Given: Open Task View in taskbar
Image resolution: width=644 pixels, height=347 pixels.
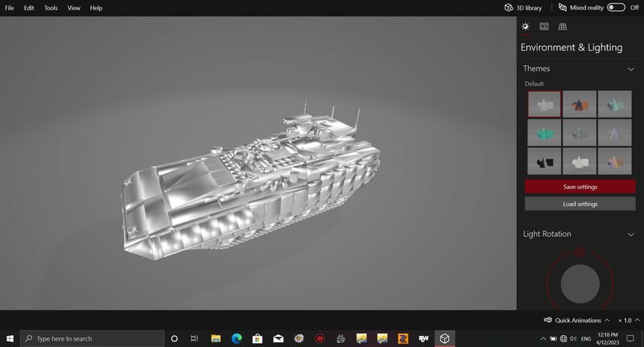Looking at the screenshot, I should (194, 339).
